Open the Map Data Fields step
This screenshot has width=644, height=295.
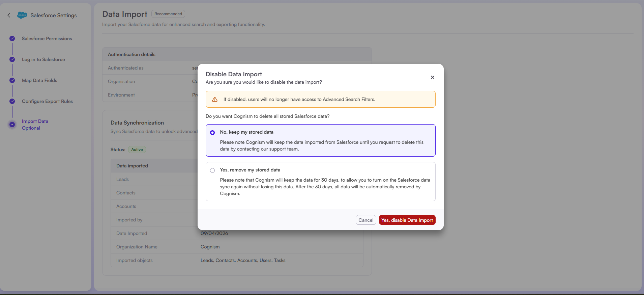point(39,80)
